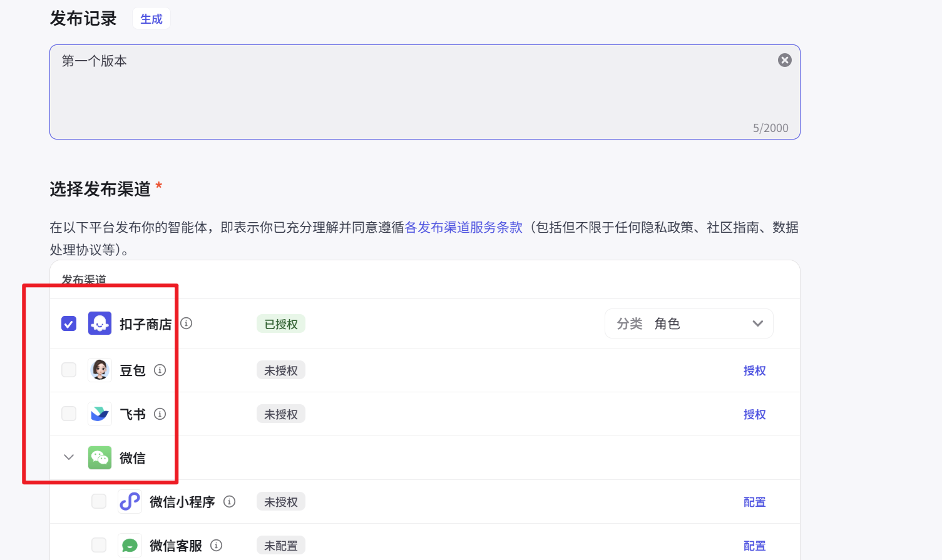The height and width of the screenshot is (560, 942).
Task: Check the 微信小程序 checkbox
Action: point(99,501)
